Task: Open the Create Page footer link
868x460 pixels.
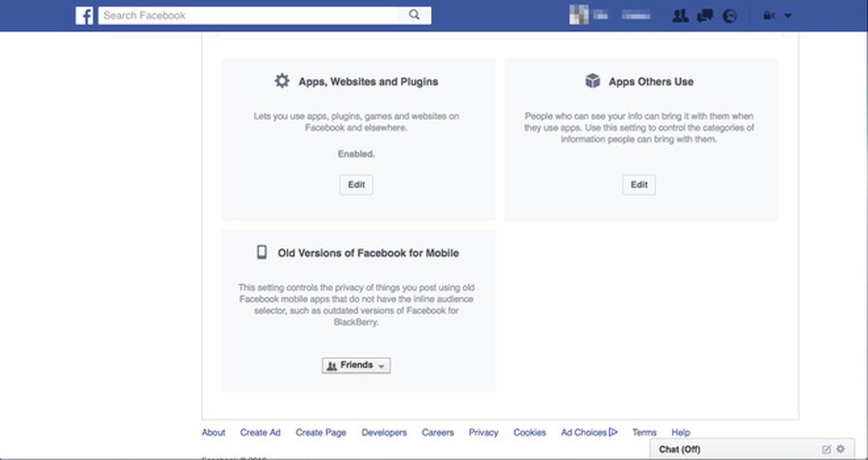Action: point(321,432)
